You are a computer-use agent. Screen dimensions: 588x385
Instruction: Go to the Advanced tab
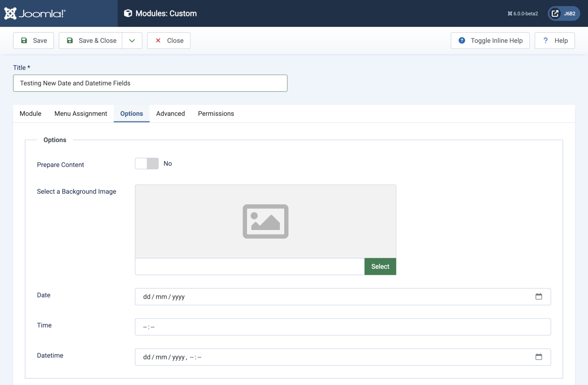[x=170, y=114]
